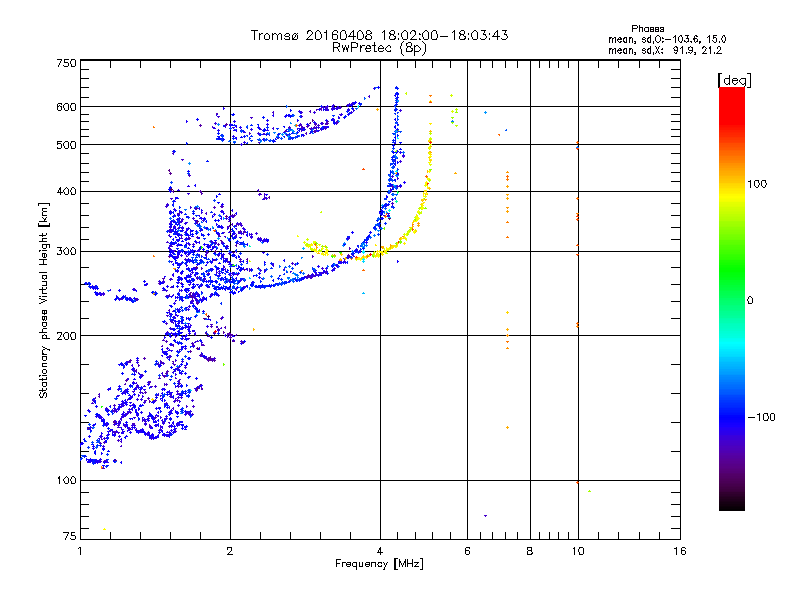Click the x-axis tick label '1'
The image size is (800, 600).
[80, 551]
